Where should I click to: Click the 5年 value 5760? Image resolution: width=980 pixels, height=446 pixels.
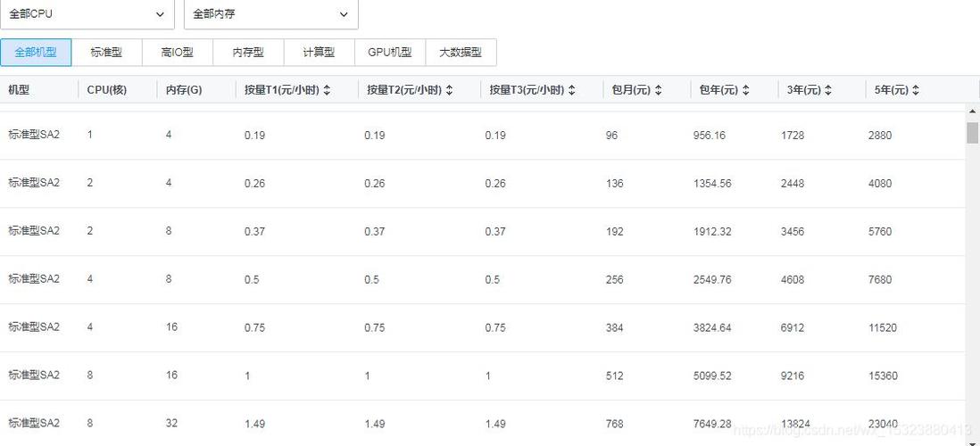880,232
